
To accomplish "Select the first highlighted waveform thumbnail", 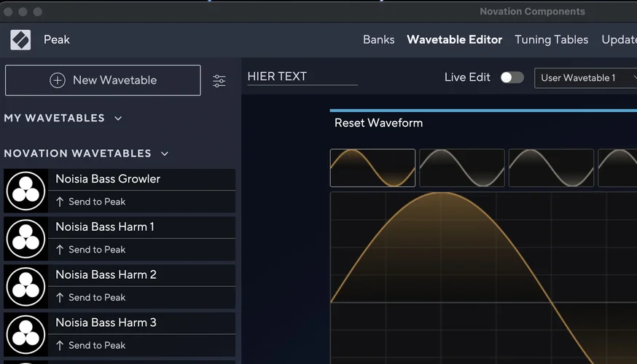I will tap(372, 168).
